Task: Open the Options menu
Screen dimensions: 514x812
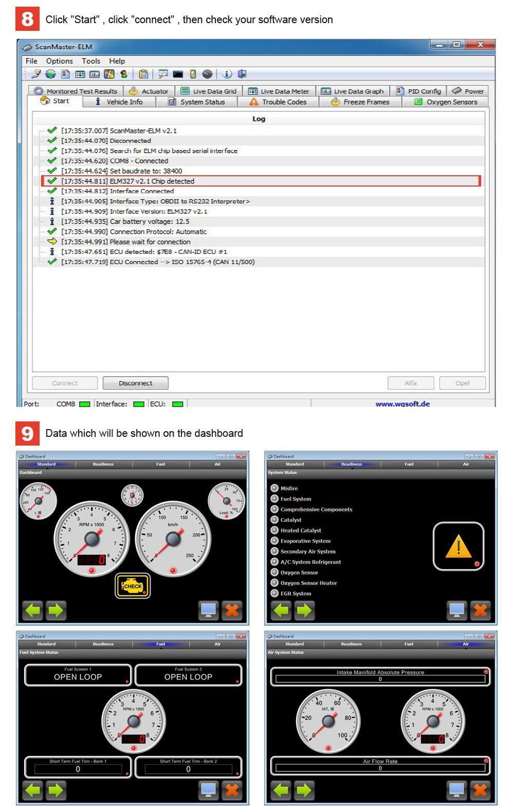Action: pos(59,61)
